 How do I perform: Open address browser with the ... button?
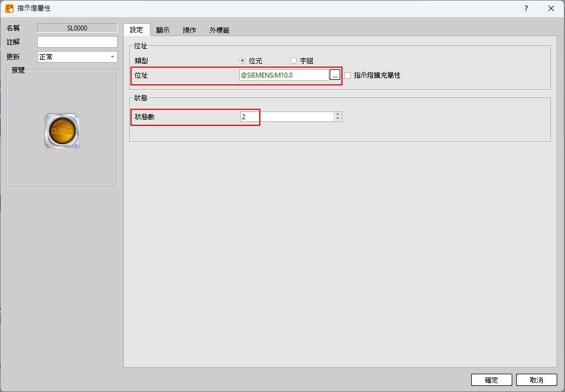pos(335,75)
